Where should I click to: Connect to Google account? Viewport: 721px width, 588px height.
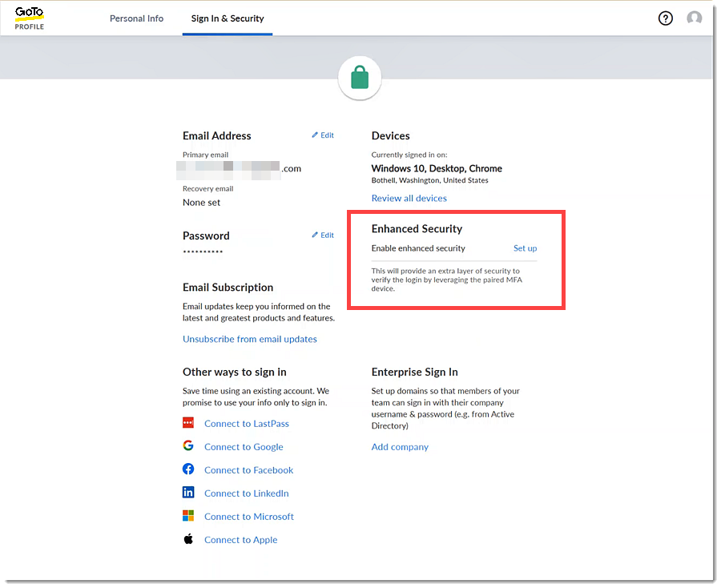tap(244, 446)
